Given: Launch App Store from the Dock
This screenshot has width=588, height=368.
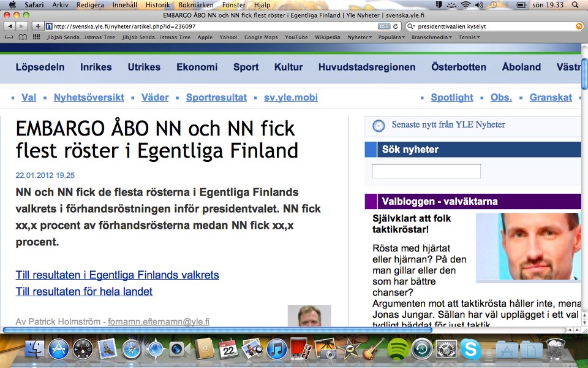Looking at the screenshot, I should click(x=59, y=349).
